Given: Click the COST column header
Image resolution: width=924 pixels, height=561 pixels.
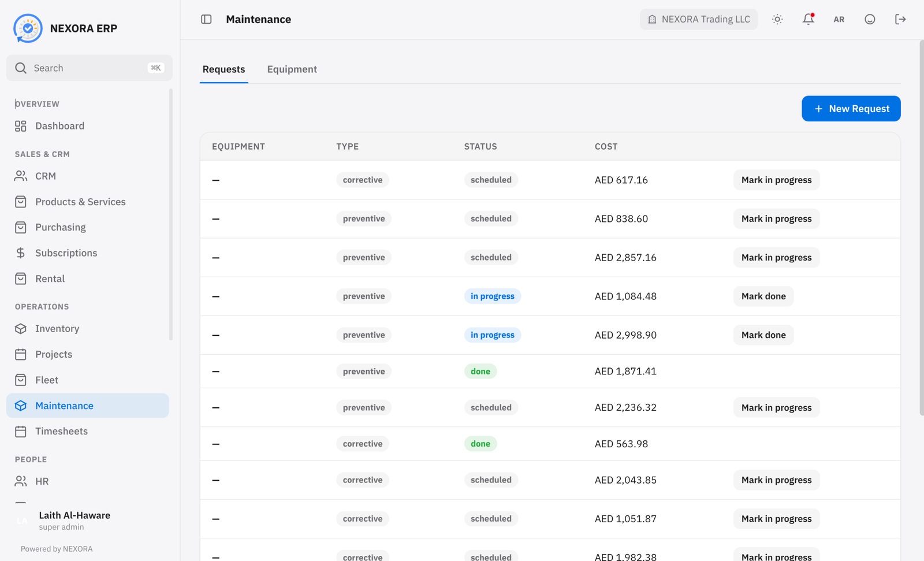Looking at the screenshot, I should (x=606, y=147).
